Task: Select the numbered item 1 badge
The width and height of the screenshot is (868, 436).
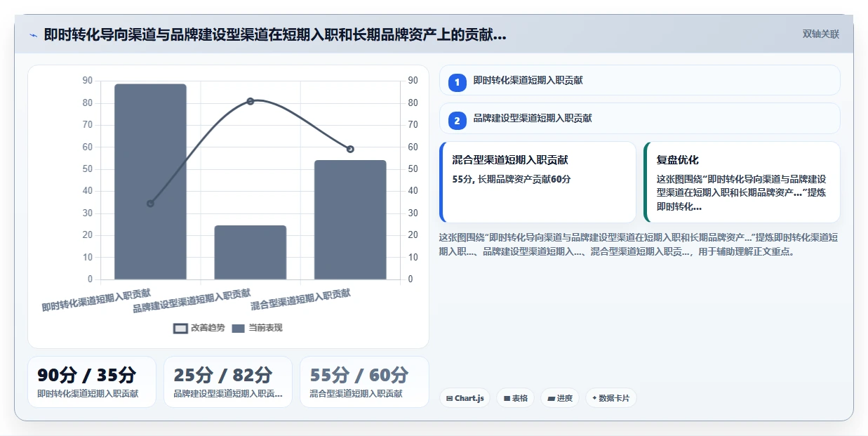Action: pos(458,82)
